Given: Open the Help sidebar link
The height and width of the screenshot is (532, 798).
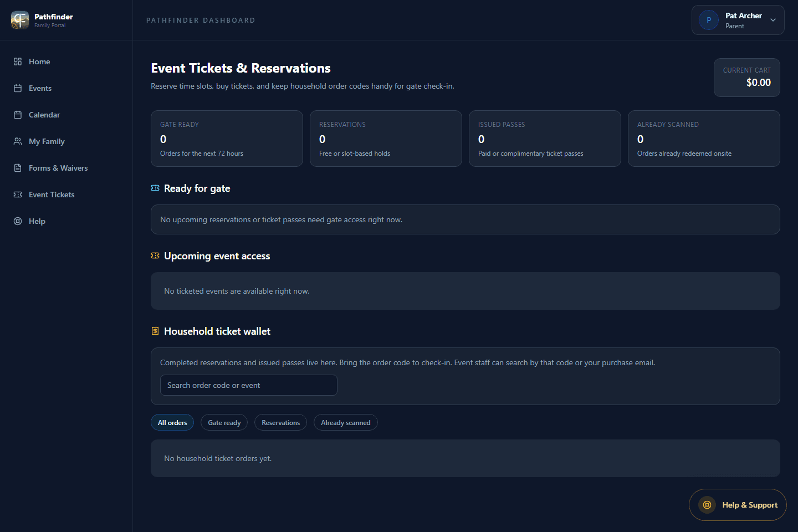Looking at the screenshot, I should tap(66, 221).
